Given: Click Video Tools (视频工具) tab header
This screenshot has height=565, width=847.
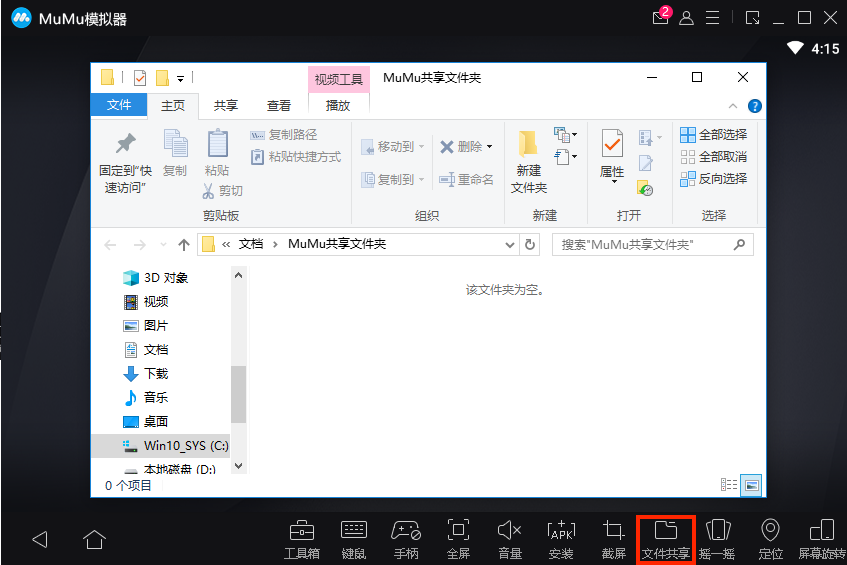Looking at the screenshot, I should (x=339, y=79).
